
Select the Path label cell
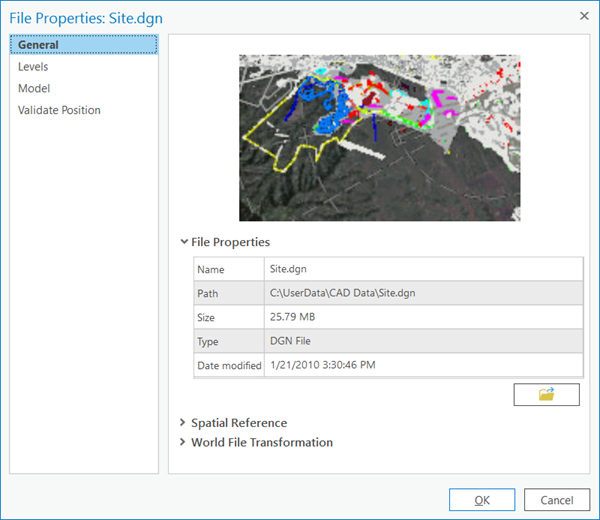tap(229, 293)
